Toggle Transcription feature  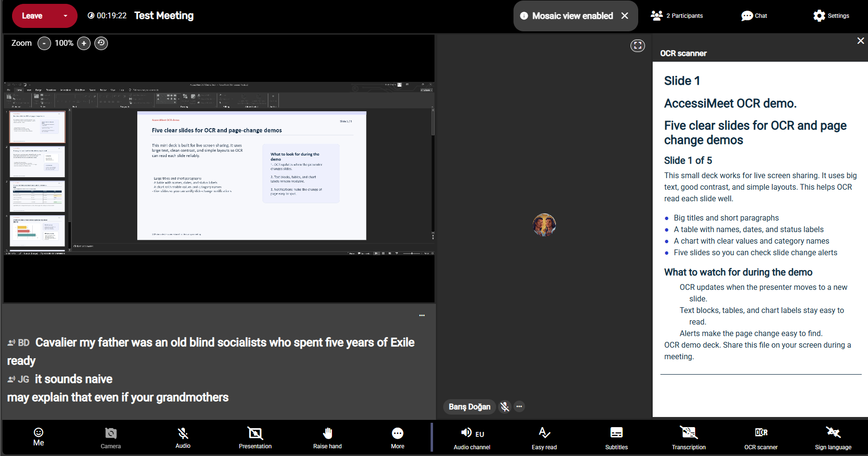[689, 438]
